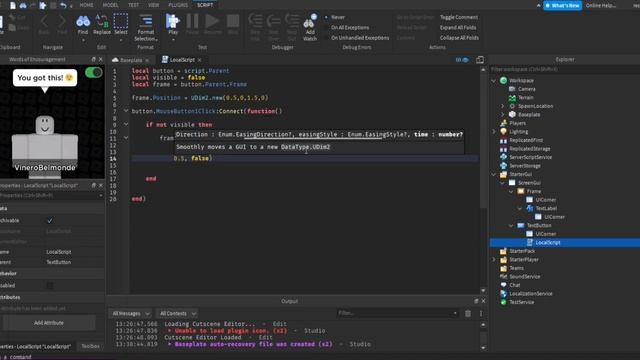Image resolution: width=640 pixels, height=360 pixels.
Task: Click the Add Attribute button
Action: [49, 323]
